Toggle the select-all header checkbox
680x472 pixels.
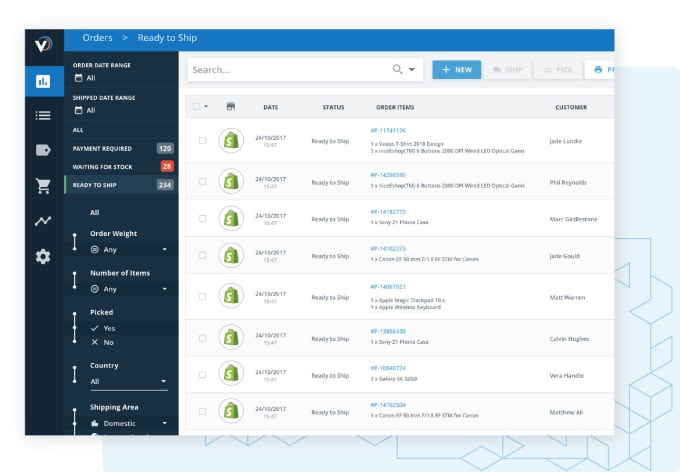point(197,106)
